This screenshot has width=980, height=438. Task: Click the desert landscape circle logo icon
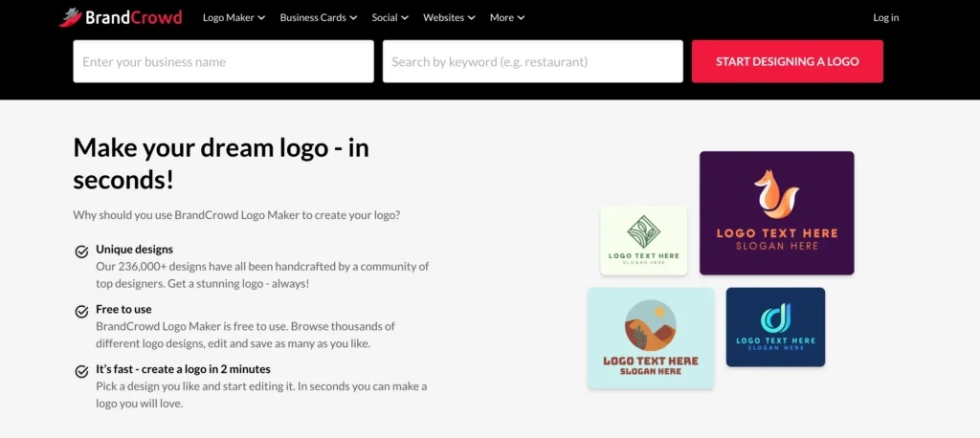pos(650,325)
